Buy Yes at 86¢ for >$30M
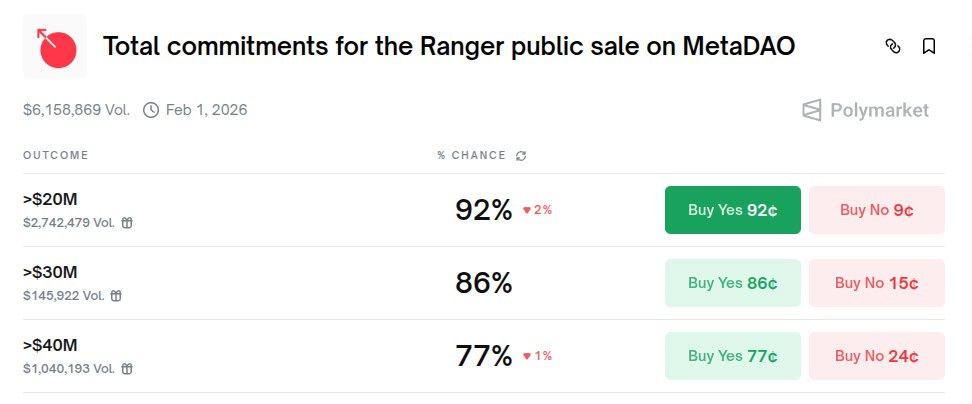Image resolution: width=972 pixels, height=404 pixels. point(732,283)
